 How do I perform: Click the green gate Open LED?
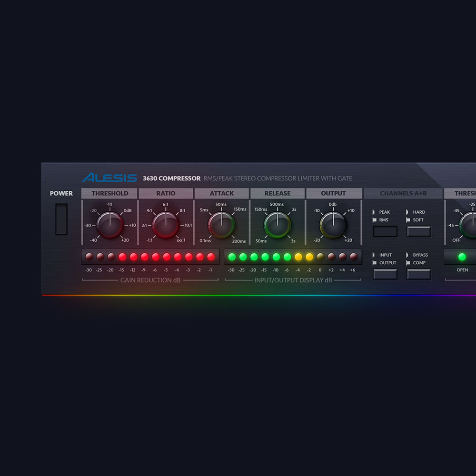point(462,257)
